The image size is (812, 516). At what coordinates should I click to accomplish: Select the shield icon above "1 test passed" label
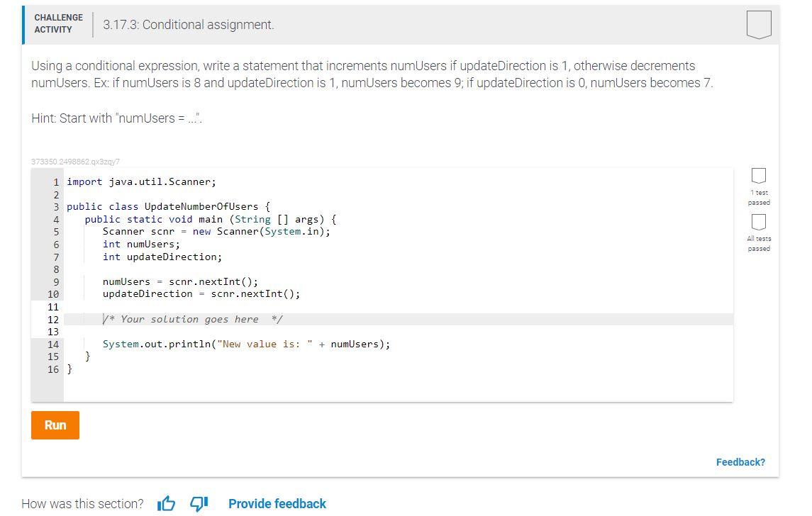759,176
